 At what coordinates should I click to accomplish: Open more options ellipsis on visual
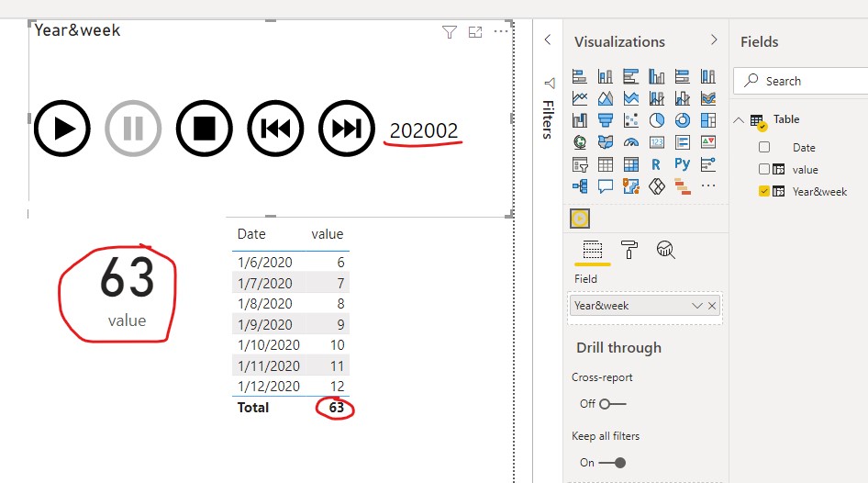tap(501, 31)
